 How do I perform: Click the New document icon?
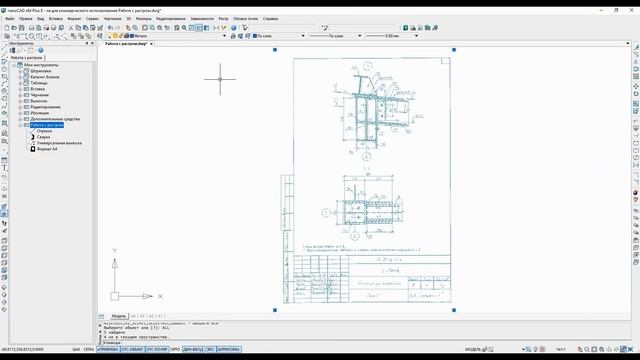pos(7,28)
